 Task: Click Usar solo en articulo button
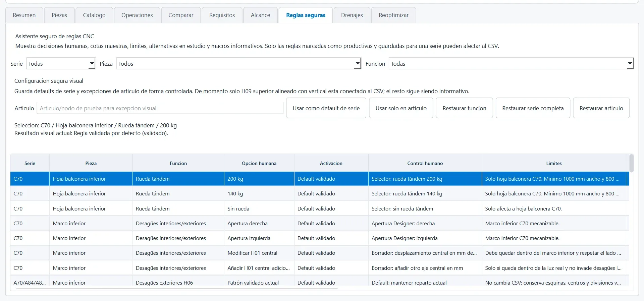(x=401, y=108)
